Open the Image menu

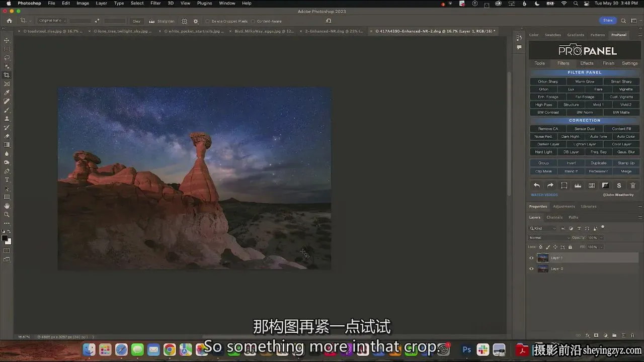coord(83,3)
